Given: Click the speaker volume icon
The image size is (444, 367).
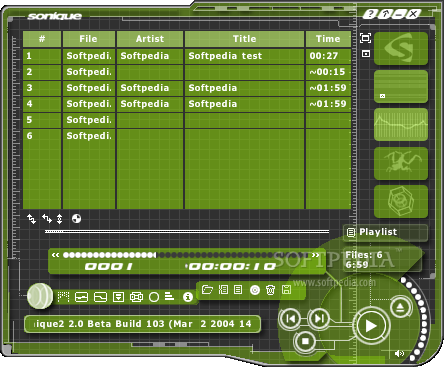Looking at the screenshot, I should click(x=399, y=353).
